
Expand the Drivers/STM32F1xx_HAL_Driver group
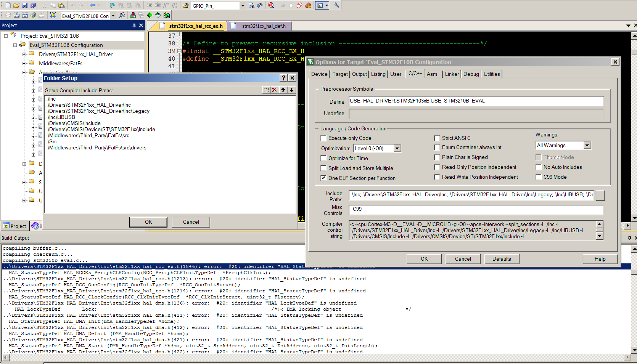tap(24, 54)
